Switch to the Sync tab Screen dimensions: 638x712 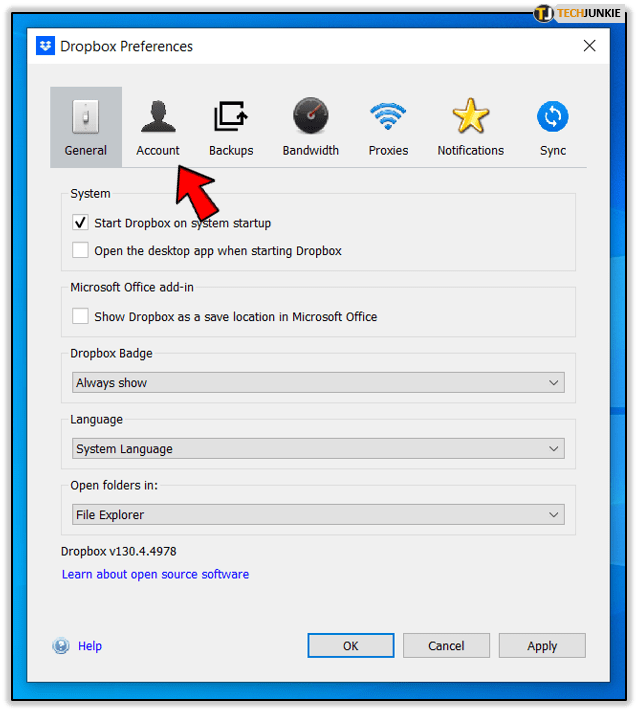pyautogui.click(x=553, y=127)
